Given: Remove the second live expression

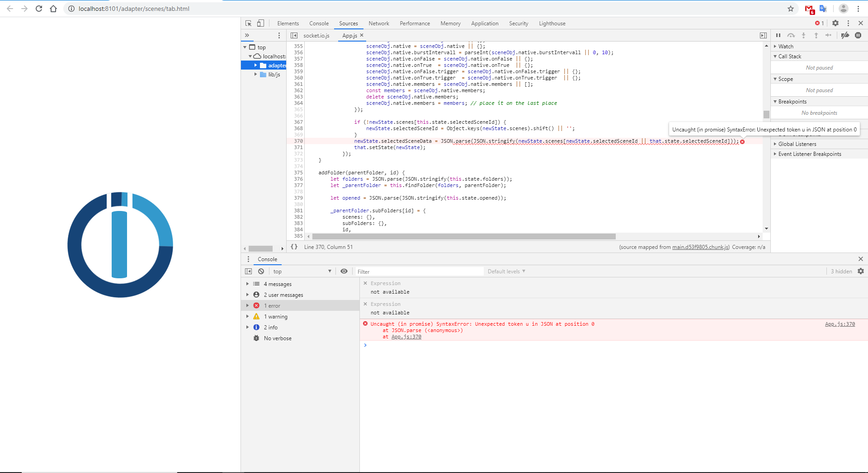Looking at the screenshot, I should [x=365, y=304].
